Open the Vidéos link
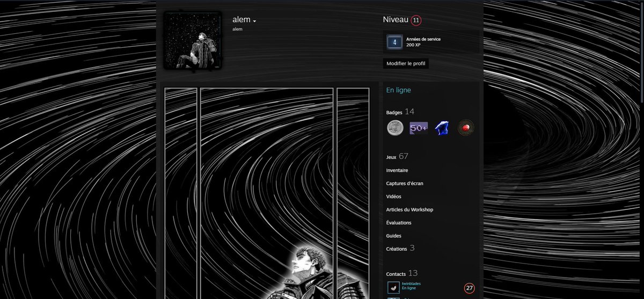The height and width of the screenshot is (299, 644). pyautogui.click(x=393, y=196)
